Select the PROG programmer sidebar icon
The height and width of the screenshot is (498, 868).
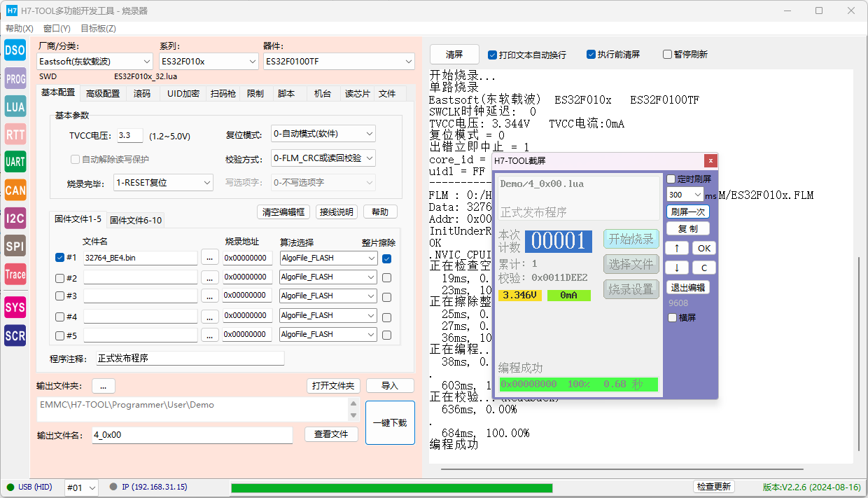(15, 78)
